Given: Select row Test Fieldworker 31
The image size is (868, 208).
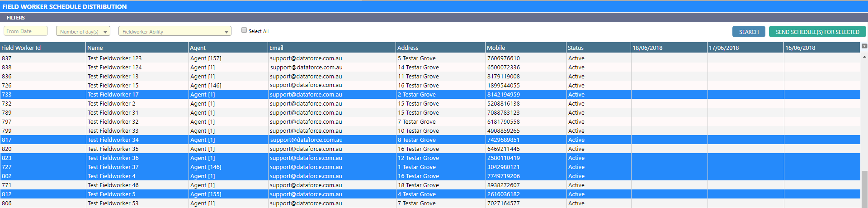Looking at the screenshot, I should pos(430,112).
